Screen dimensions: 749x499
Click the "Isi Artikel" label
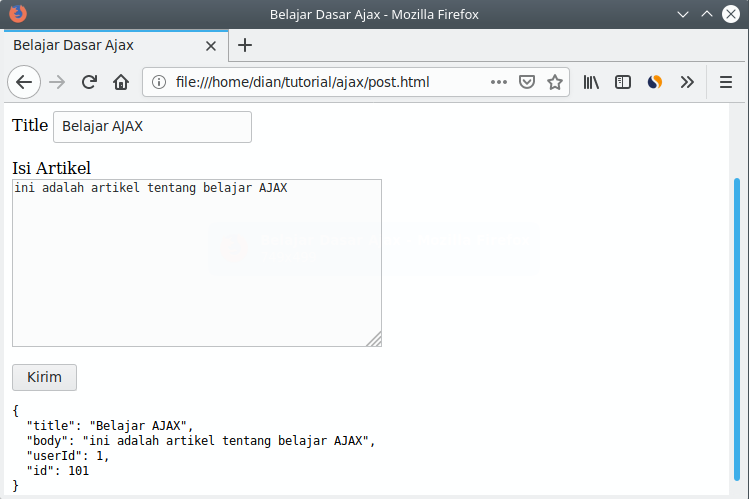[51, 168]
